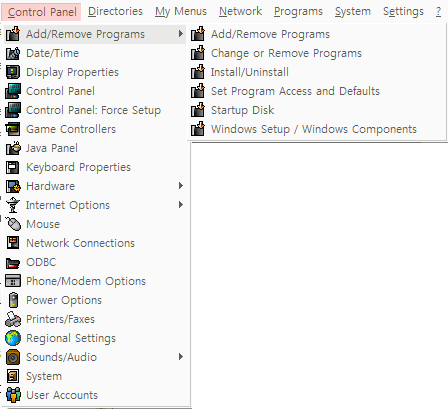Click the Power Options battery icon

(13, 300)
